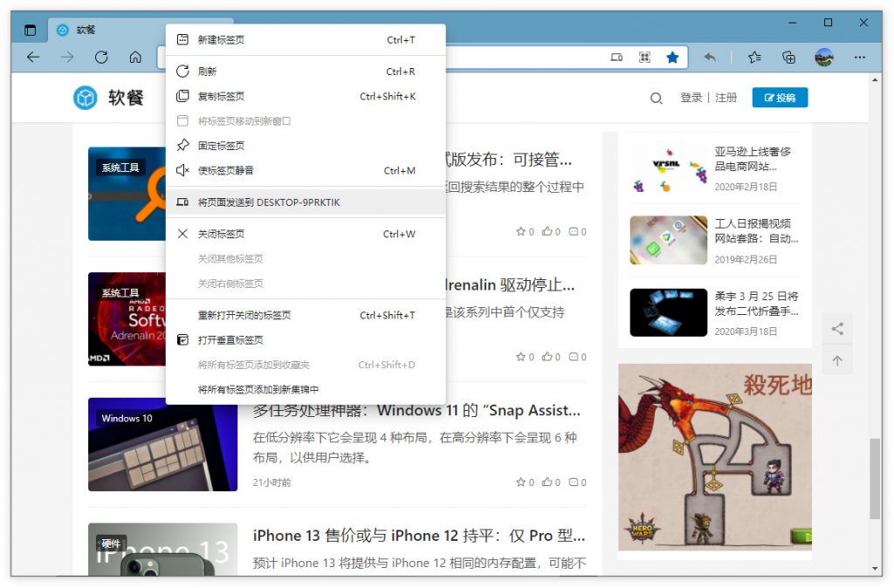The image size is (894, 588).
Task: Share the article using the sidebar share icon
Action: 837,328
